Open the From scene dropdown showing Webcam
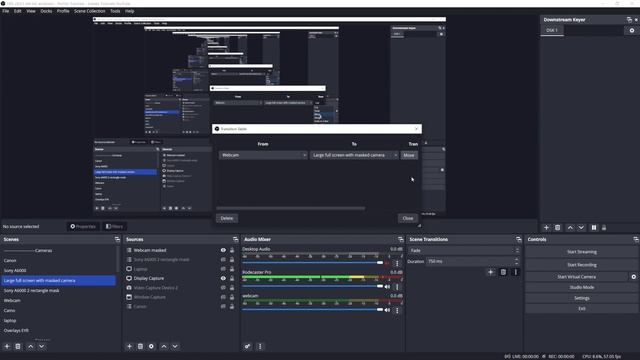 pyautogui.click(x=263, y=156)
